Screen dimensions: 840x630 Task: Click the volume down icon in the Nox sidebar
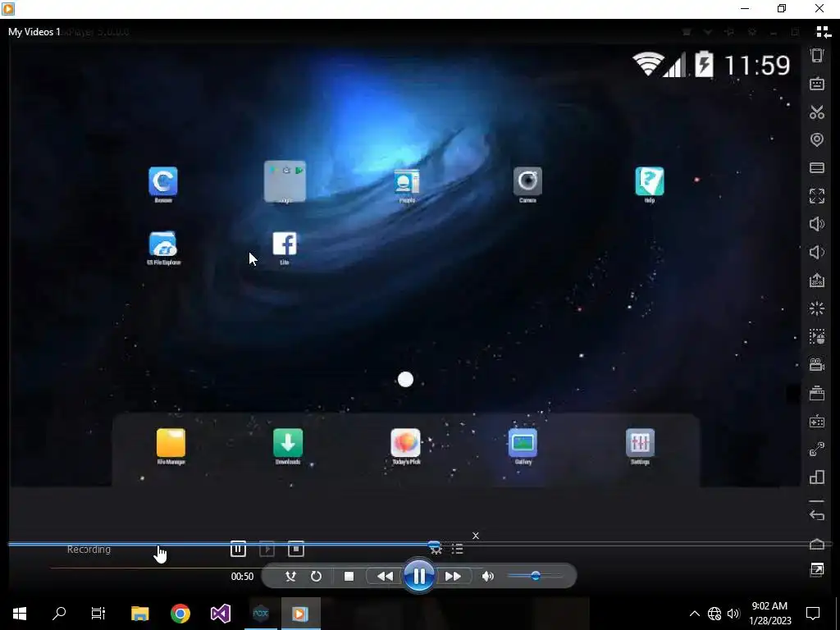tap(816, 252)
